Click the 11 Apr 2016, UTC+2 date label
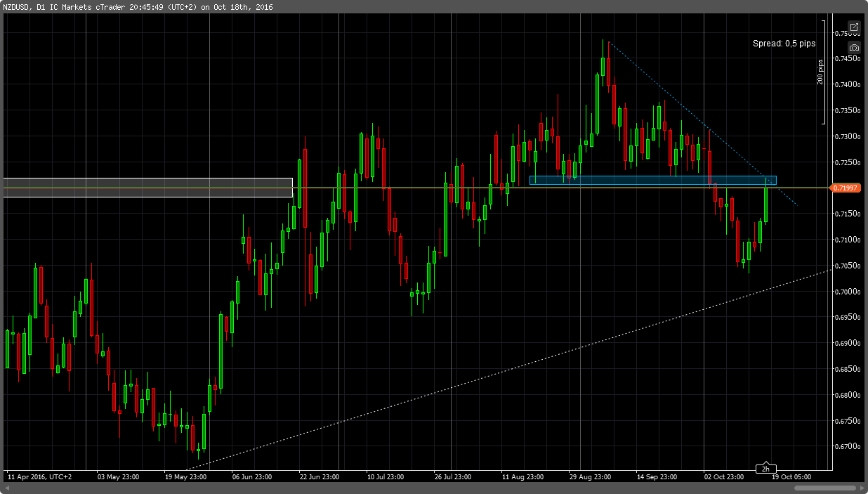This screenshot has width=868, height=494. click(39, 477)
